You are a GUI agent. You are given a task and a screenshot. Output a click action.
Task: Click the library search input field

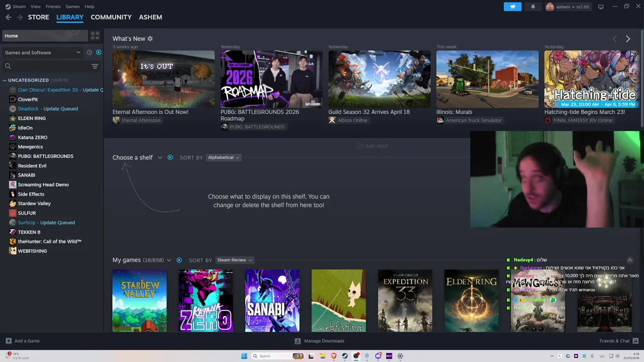coord(50,66)
